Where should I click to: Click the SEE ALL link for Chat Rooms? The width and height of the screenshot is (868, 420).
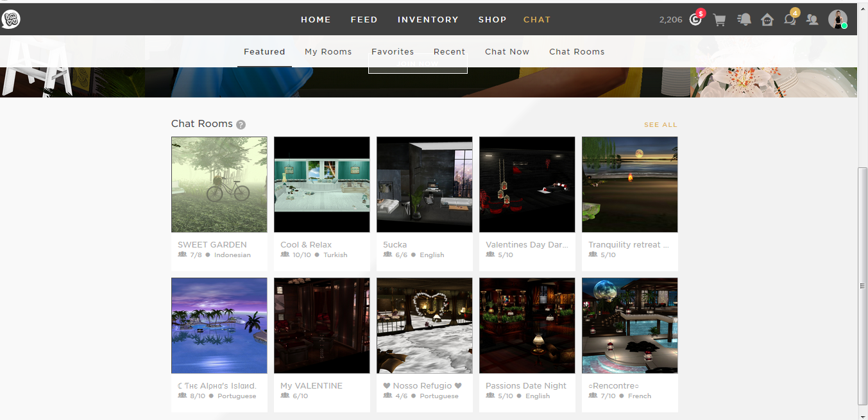(x=660, y=124)
